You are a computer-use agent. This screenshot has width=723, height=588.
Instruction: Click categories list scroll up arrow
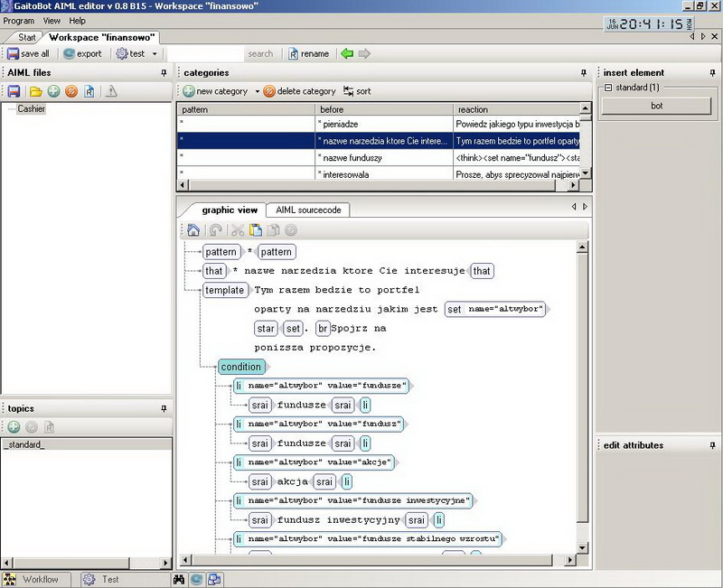click(x=585, y=108)
